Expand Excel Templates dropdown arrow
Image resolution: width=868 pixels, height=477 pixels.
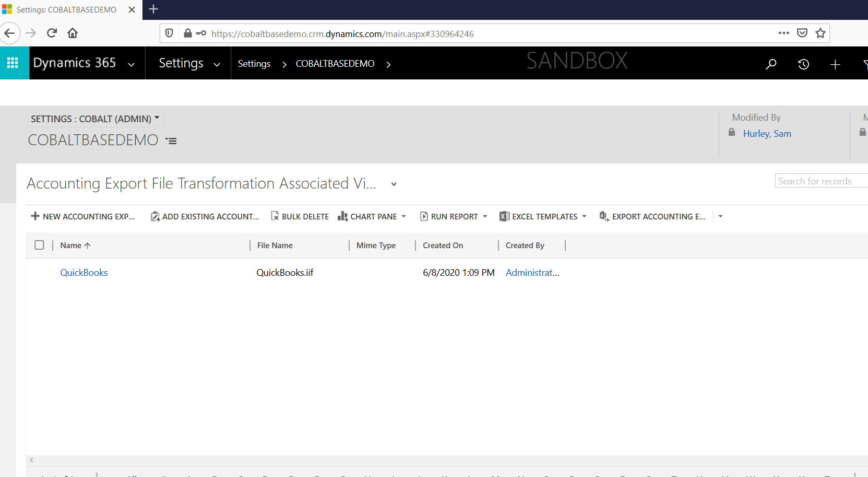pyautogui.click(x=584, y=216)
